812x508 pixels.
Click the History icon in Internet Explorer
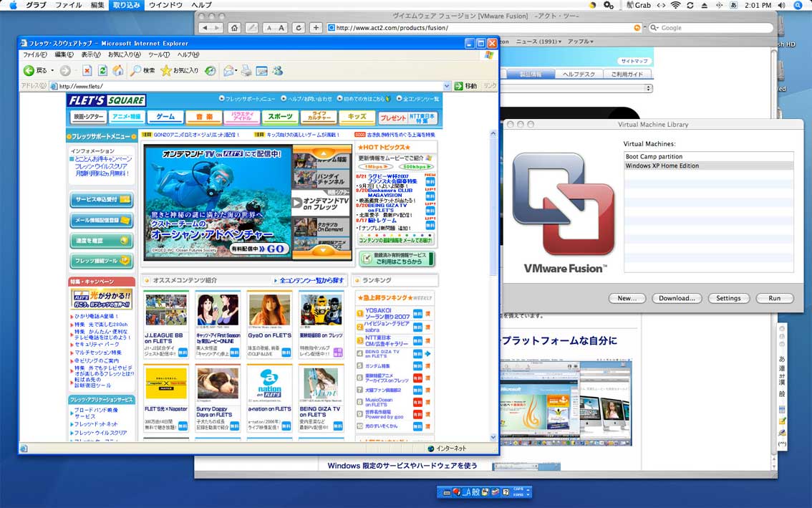click(x=211, y=70)
